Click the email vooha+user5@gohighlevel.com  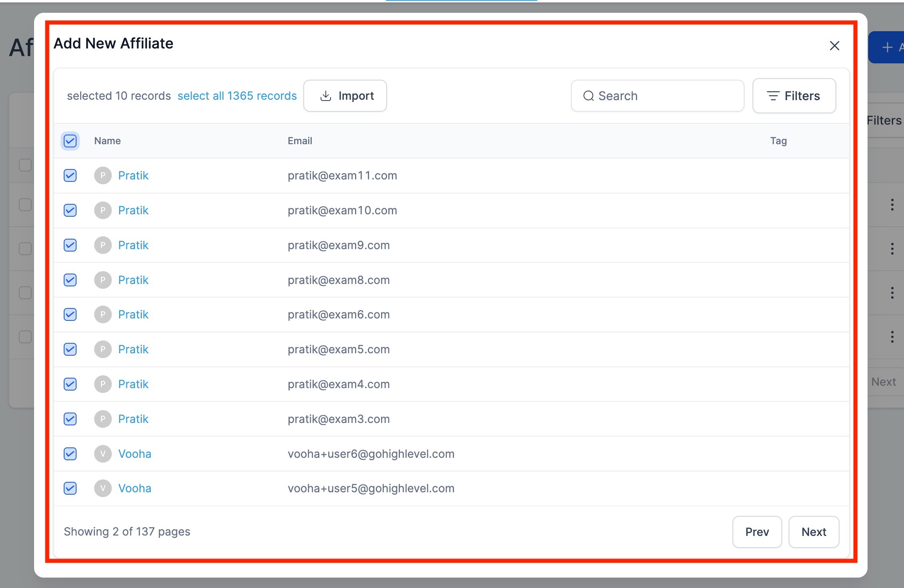[371, 488]
